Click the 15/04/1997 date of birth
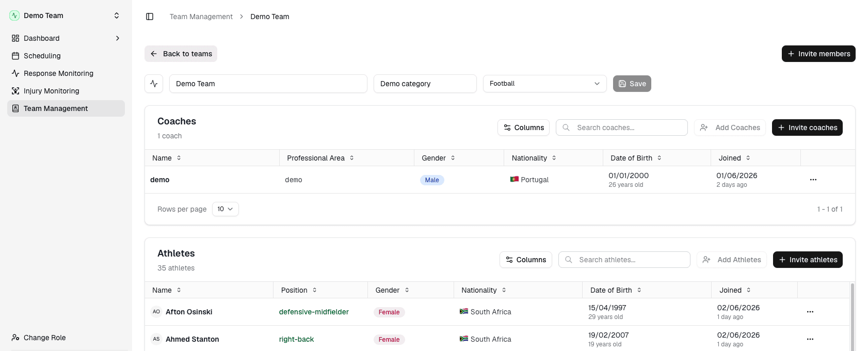 point(607,308)
